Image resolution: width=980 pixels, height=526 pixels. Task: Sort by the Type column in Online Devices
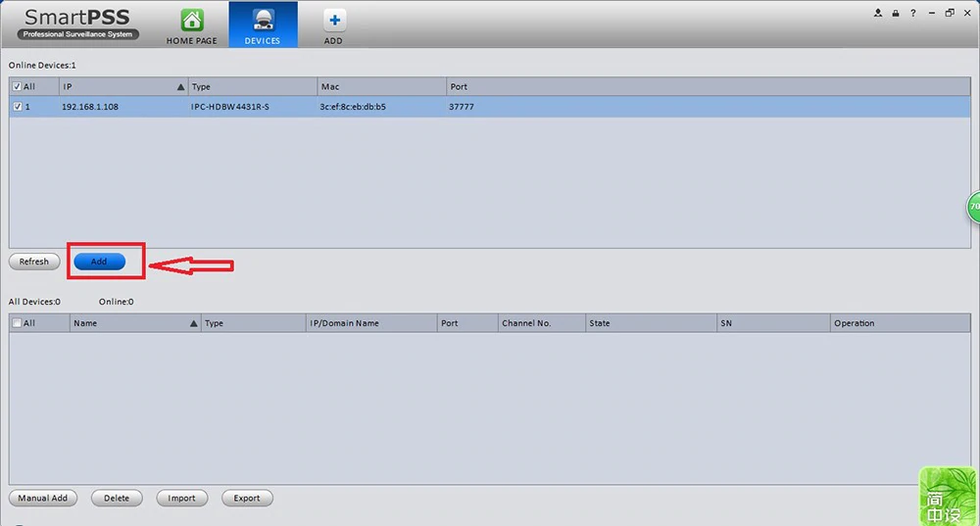click(x=253, y=86)
